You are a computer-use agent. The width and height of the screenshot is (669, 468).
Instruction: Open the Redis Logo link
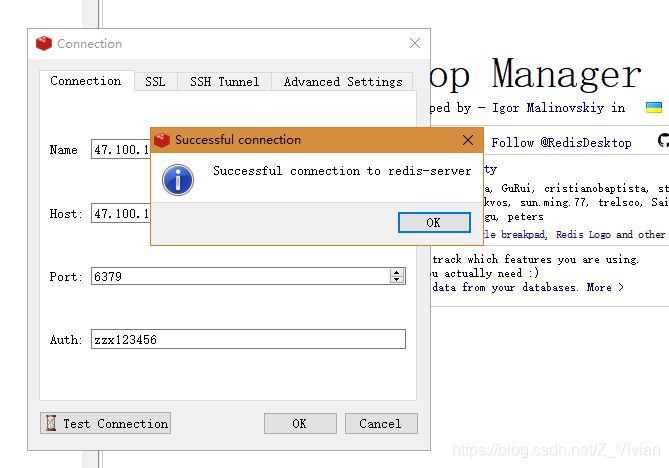pyautogui.click(x=583, y=235)
